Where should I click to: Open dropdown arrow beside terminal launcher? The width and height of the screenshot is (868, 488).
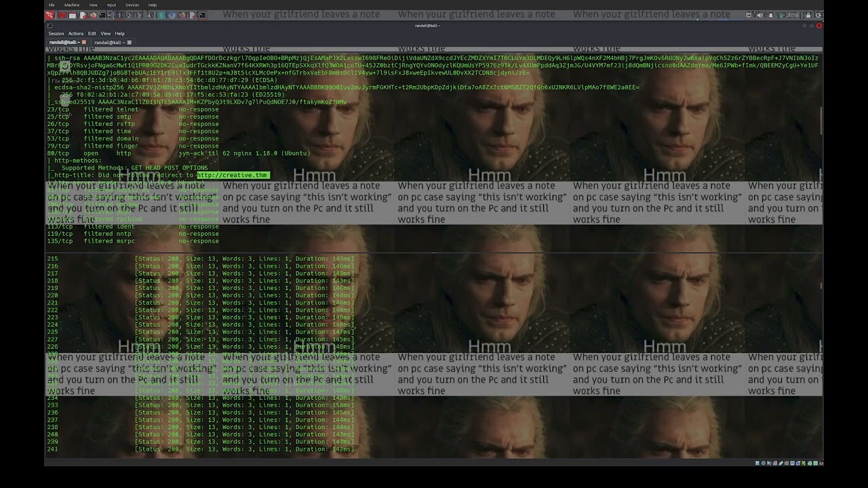pos(109,16)
